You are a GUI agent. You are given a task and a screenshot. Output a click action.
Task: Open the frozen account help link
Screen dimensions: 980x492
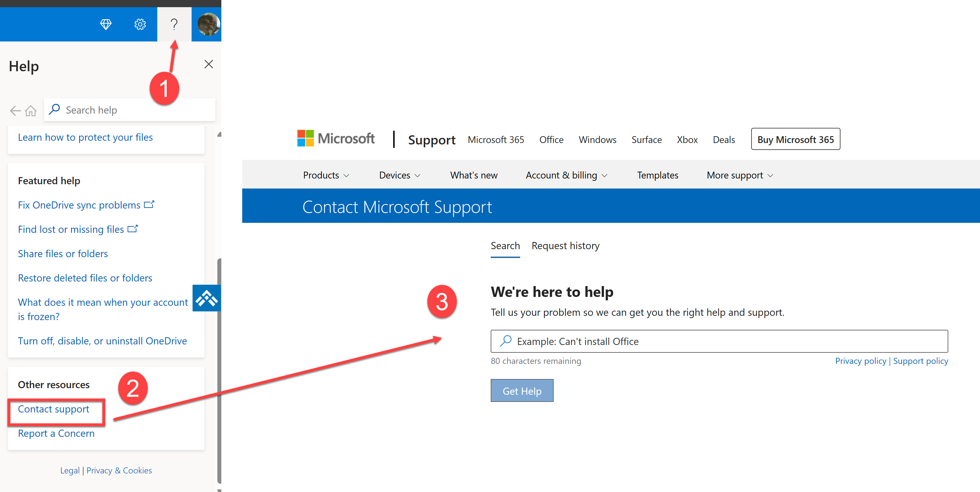point(103,309)
